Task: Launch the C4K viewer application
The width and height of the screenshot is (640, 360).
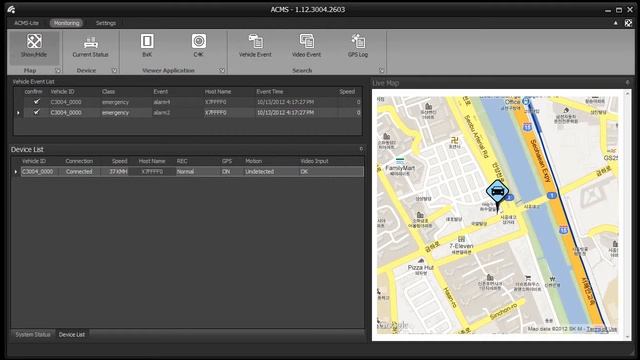Action: point(199,45)
